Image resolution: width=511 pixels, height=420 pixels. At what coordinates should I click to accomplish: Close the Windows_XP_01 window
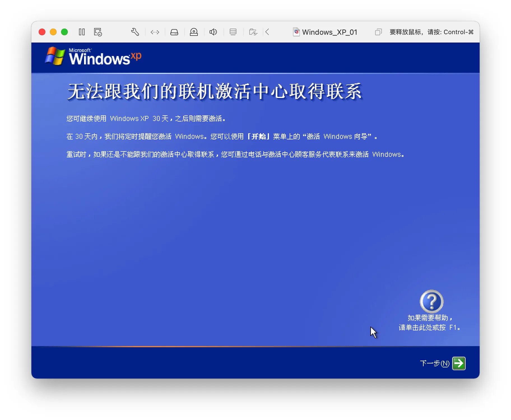click(x=42, y=32)
